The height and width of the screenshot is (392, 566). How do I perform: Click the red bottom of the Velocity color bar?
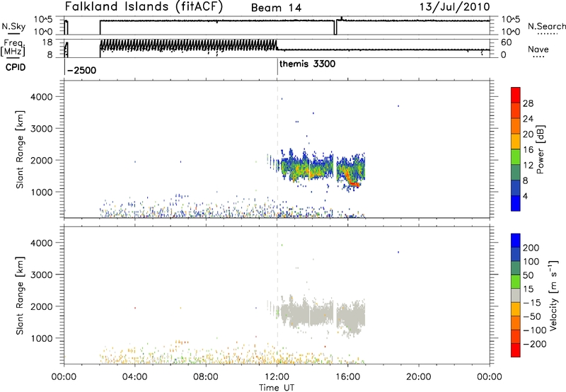[516, 350]
